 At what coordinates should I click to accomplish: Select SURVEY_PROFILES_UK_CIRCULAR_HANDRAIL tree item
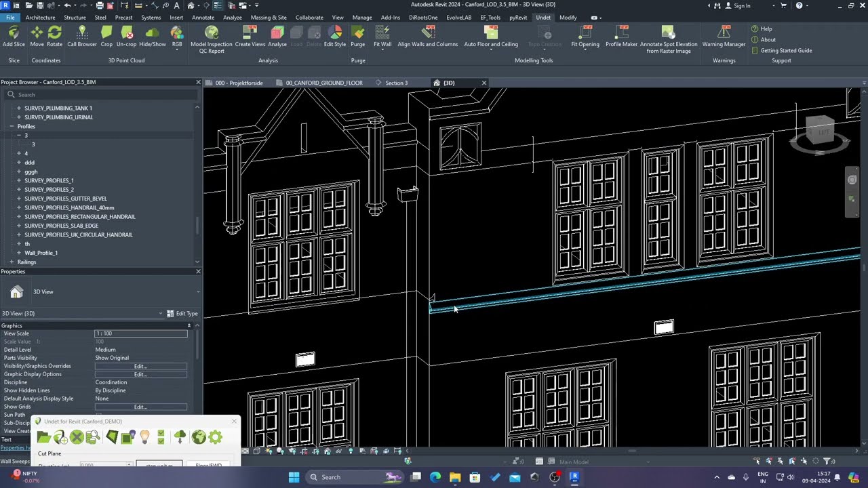tap(78, 235)
